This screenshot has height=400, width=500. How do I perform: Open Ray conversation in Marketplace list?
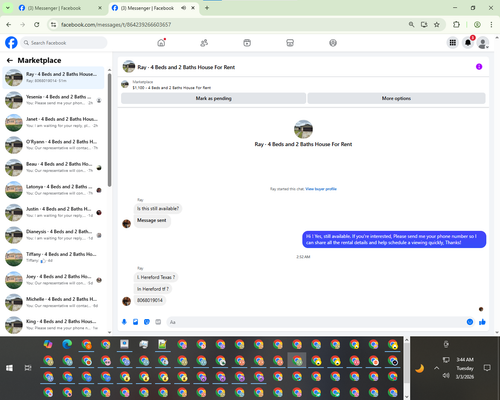(x=53, y=77)
